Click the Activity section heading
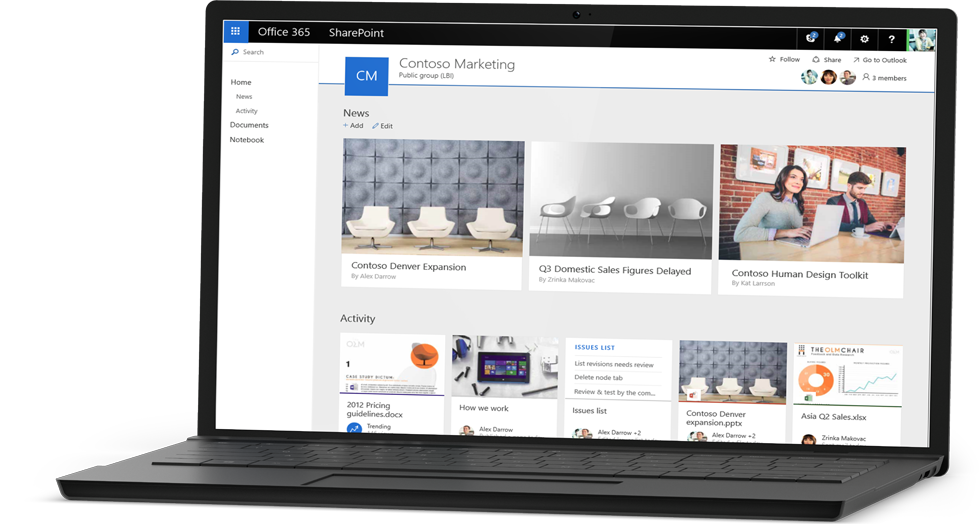 357,318
